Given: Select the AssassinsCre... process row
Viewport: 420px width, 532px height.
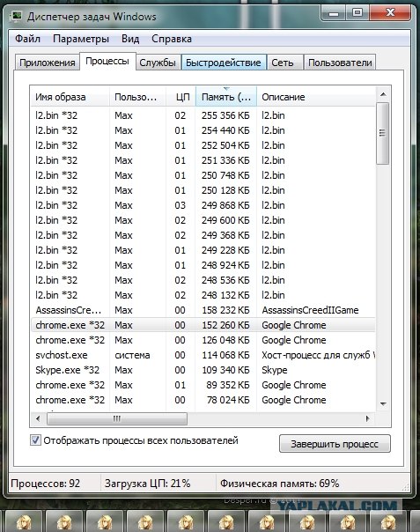Looking at the screenshot, I should click(203, 310).
